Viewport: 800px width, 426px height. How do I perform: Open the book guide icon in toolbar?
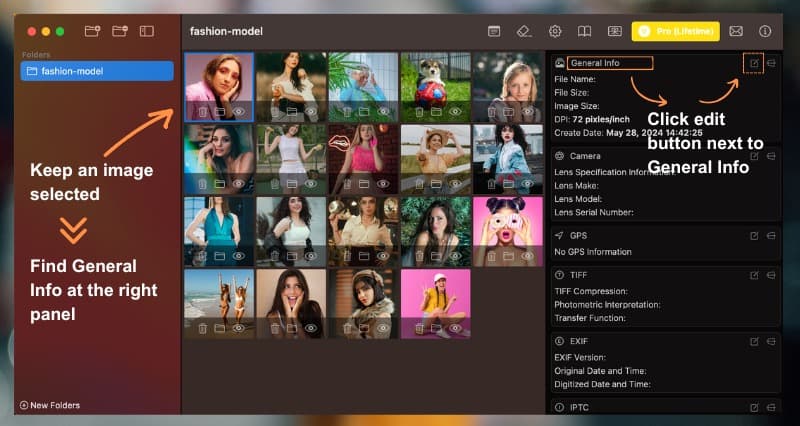(x=584, y=32)
